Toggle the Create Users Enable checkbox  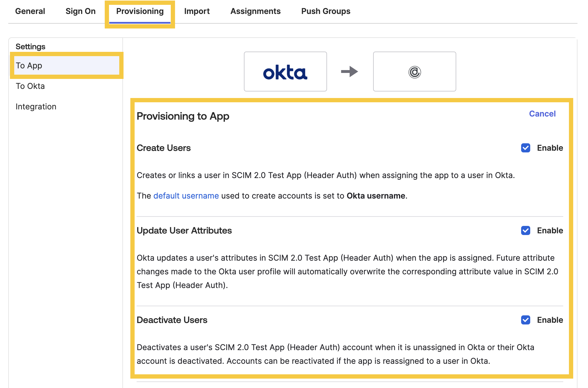pos(525,148)
